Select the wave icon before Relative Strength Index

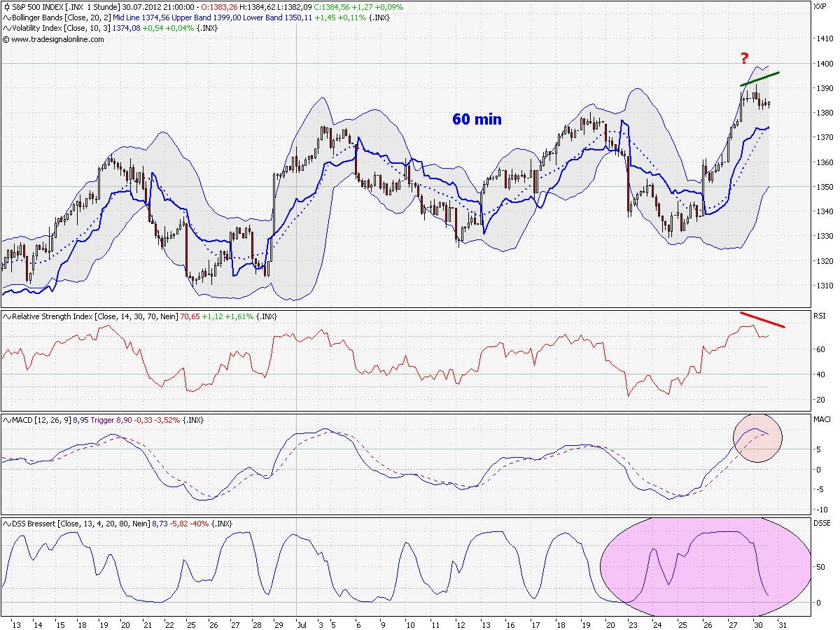point(6,316)
